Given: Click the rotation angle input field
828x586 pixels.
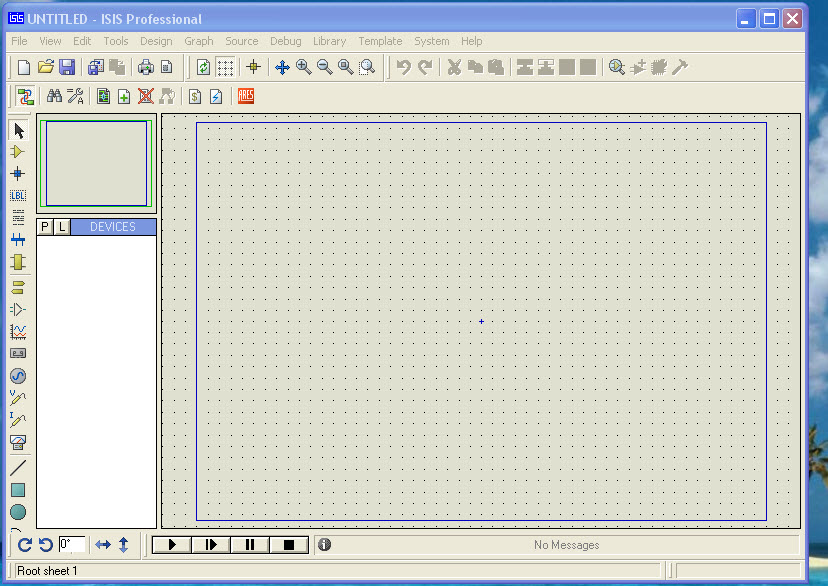Looking at the screenshot, I should coord(72,544).
